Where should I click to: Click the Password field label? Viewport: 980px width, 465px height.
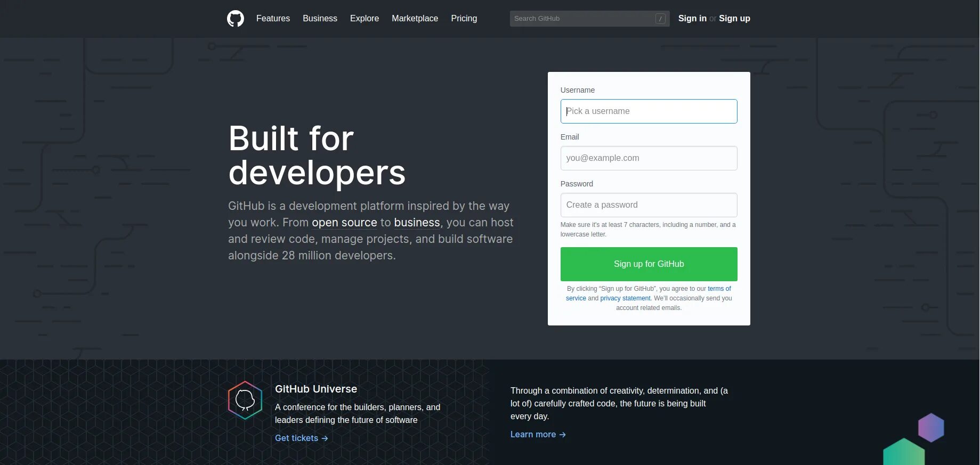coord(577,184)
